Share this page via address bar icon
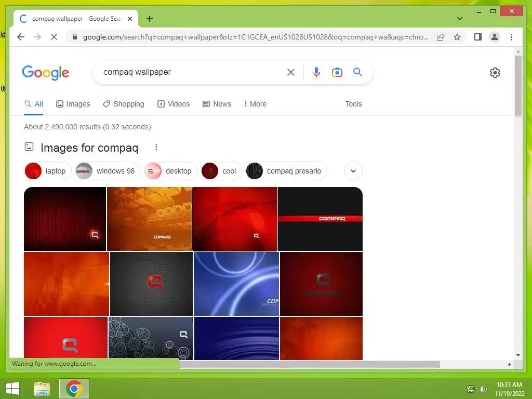The height and width of the screenshot is (399, 532). [441, 37]
